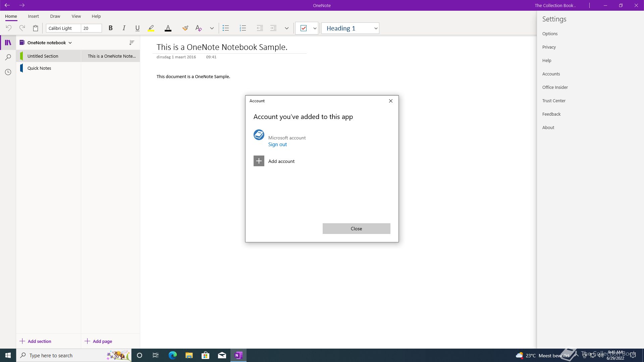This screenshot has height=362, width=644.
Task: Click the Clear Formatting icon
Action: click(x=199, y=28)
